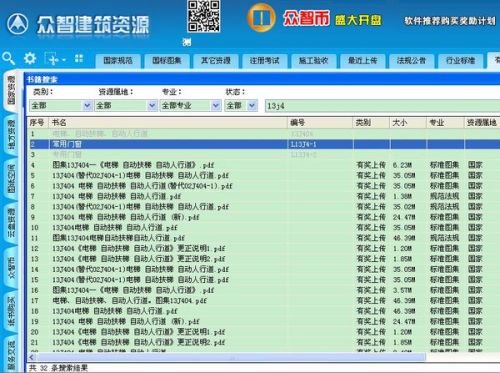Image resolution: width=500 pixels, height=373 pixels.
Task: Select row 16 file sized 3.57M
Action: (263, 290)
